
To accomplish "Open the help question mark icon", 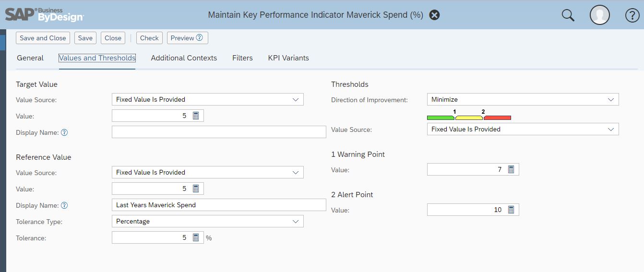I will [632, 15].
